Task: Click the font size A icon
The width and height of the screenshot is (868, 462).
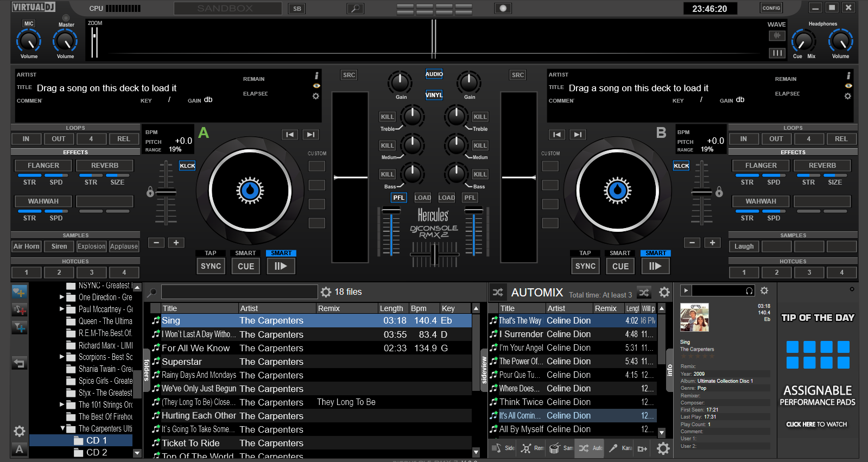Action: 20,449
